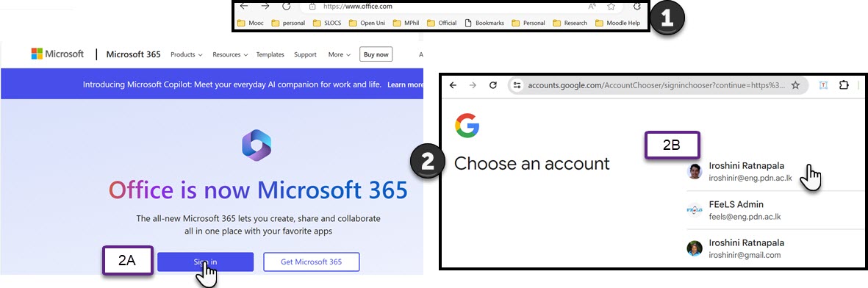The width and height of the screenshot is (868, 288).
Task: Click the Buy now button
Action: click(376, 54)
